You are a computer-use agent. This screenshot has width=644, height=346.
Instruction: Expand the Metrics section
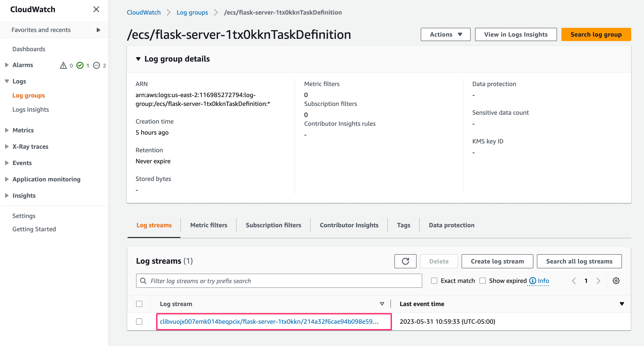point(7,130)
